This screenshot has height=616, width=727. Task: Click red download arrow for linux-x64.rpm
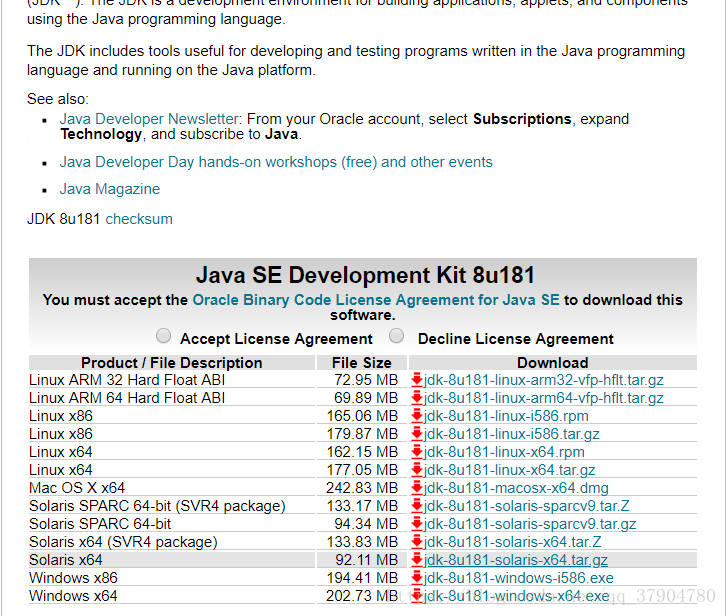pos(417,451)
